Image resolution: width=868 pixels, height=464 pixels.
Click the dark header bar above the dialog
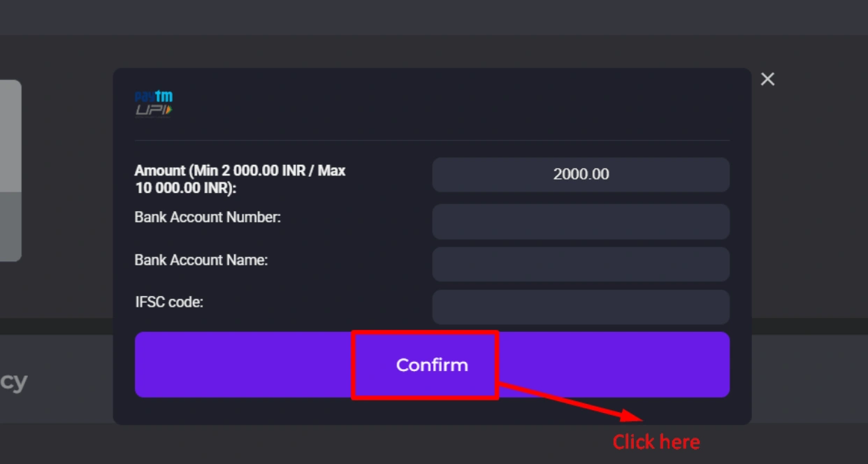(434, 17)
